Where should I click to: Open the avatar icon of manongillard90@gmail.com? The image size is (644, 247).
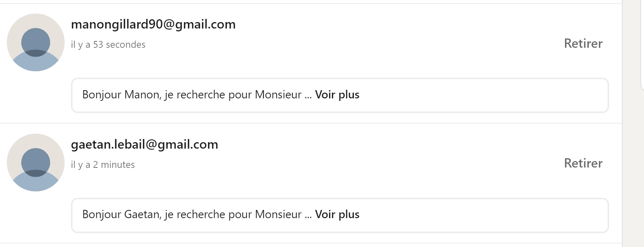(x=36, y=42)
